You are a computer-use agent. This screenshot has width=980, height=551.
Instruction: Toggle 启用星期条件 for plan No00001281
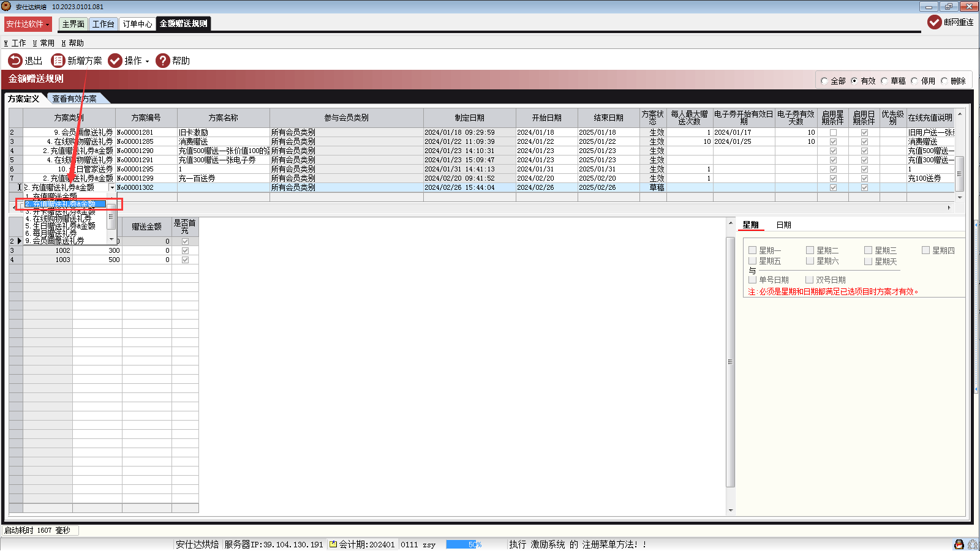833,132
